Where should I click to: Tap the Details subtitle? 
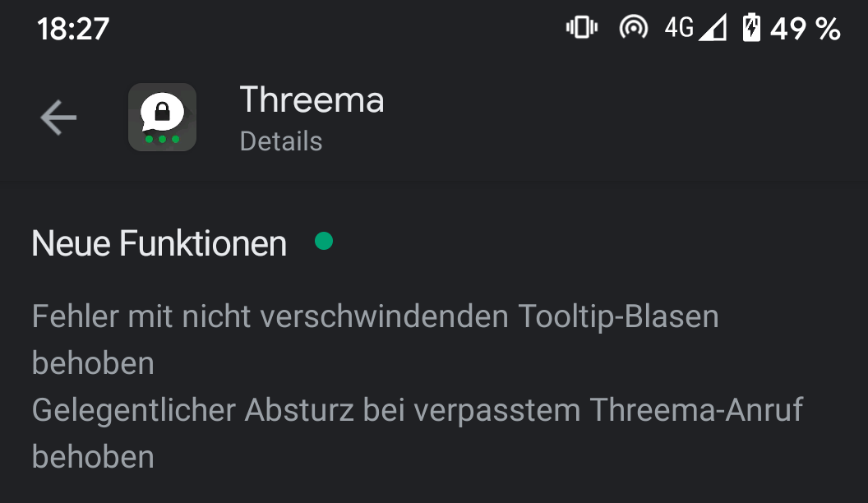point(280,141)
